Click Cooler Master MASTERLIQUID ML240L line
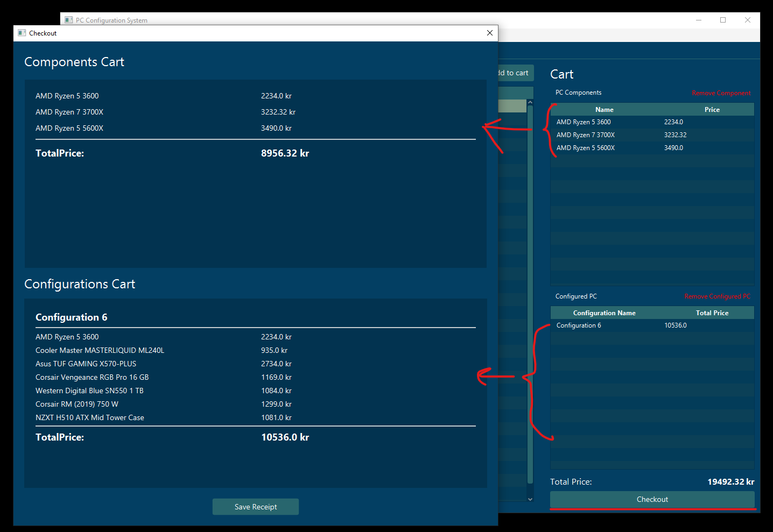The width and height of the screenshot is (773, 532). (100, 350)
